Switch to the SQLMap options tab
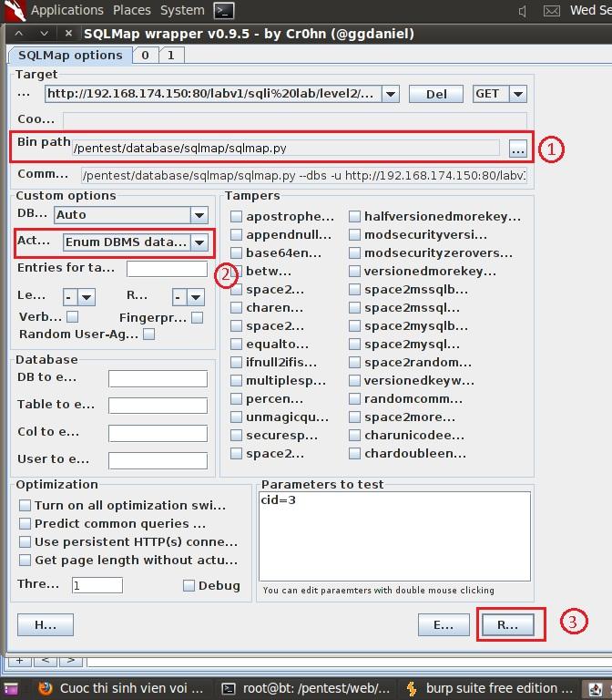Viewport: 612px width, 700px height. (x=70, y=56)
